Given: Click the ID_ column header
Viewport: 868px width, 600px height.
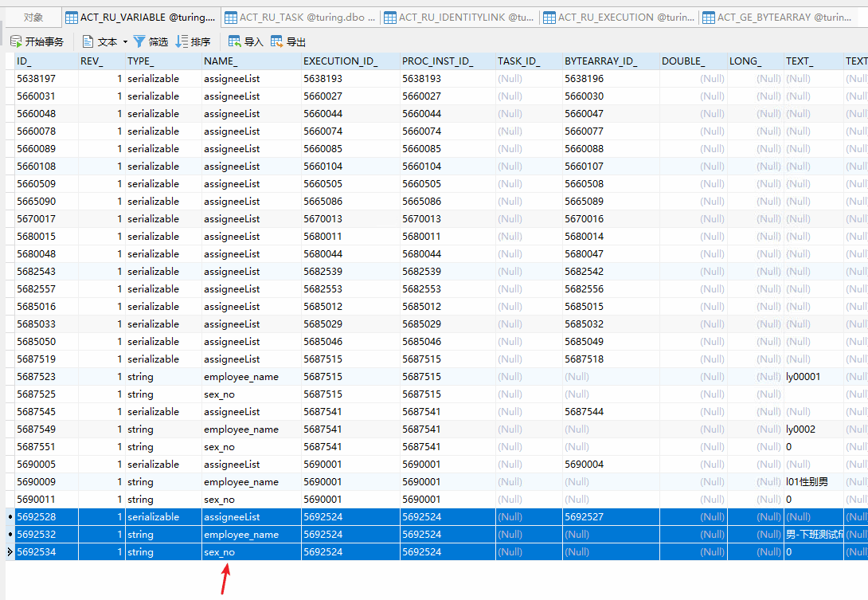Looking at the screenshot, I should point(46,61).
